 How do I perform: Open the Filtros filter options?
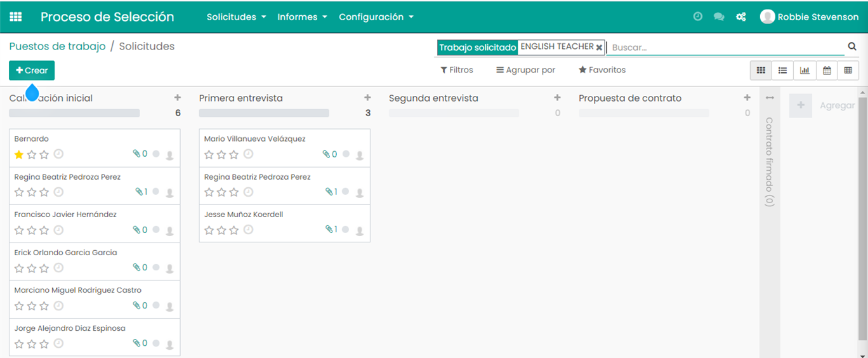[457, 70]
